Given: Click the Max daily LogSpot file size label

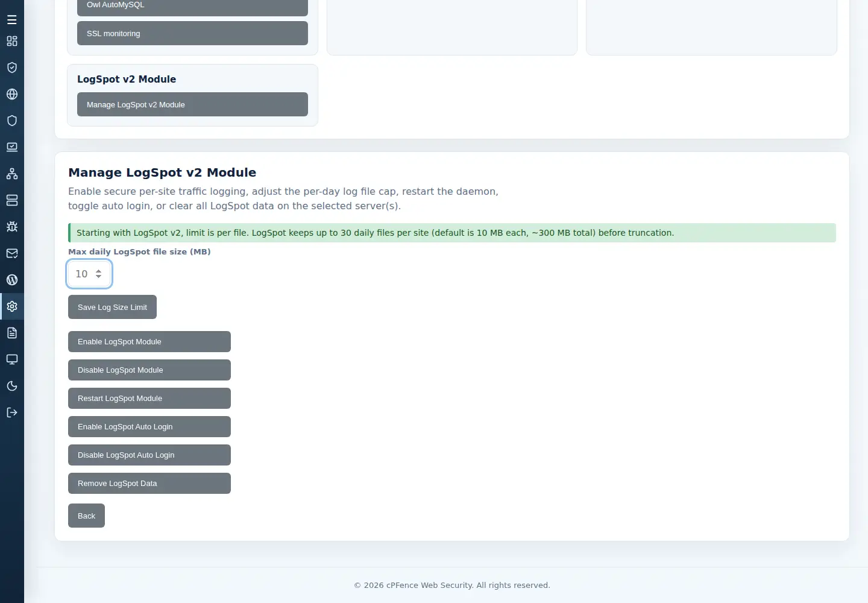Looking at the screenshot, I should [139, 251].
